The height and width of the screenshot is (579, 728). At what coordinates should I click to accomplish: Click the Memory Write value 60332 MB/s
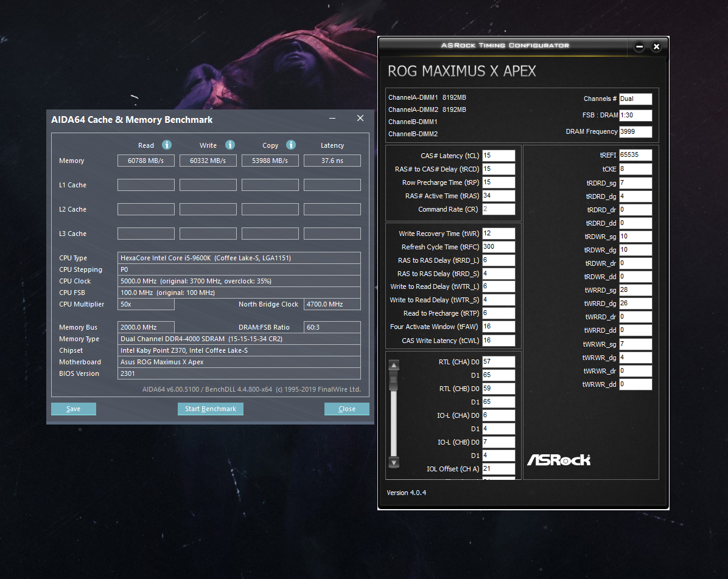click(208, 161)
